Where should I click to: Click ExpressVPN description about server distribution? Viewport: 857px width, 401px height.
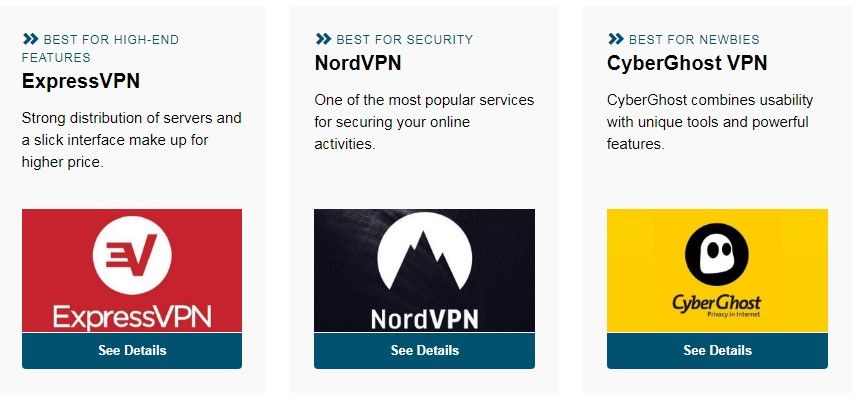pos(132,140)
